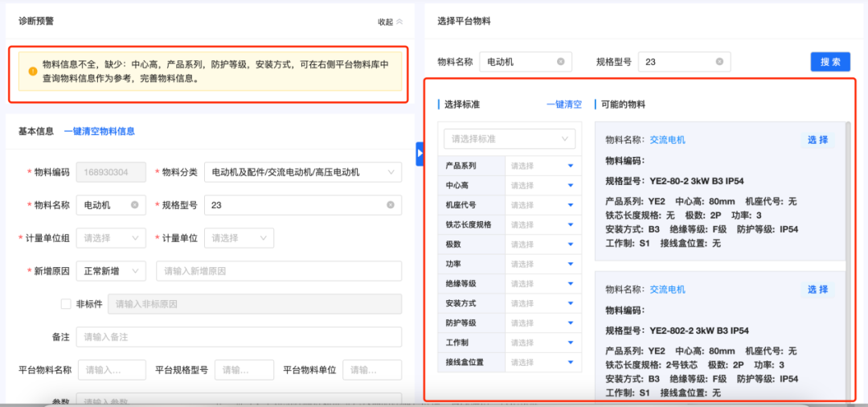Open the 请选择标准 dropdown

click(x=510, y=139)
